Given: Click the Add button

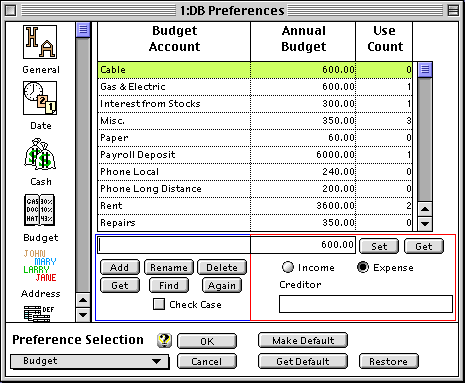Looking at the screenshot, I should (x=120, y=267).
